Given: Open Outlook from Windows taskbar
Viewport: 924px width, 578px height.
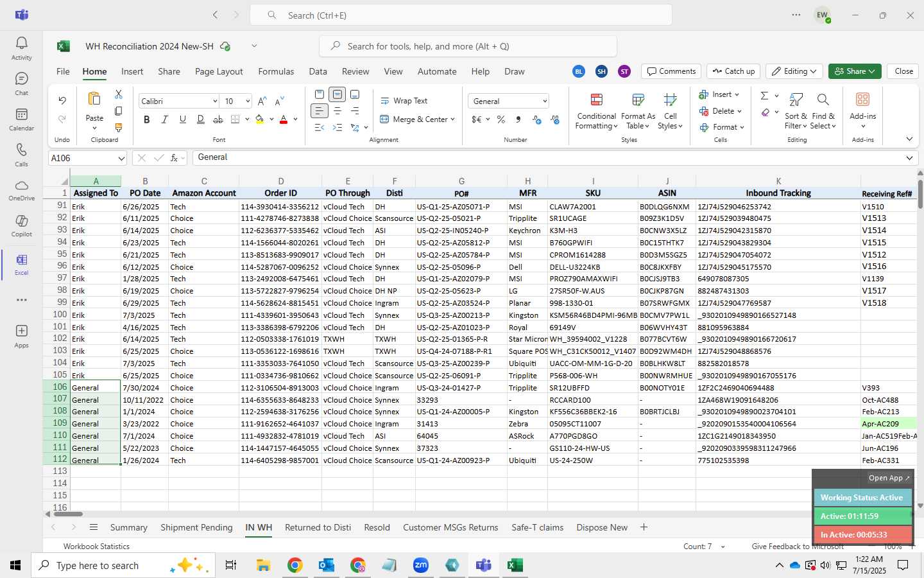Looking at the screenshot, I should point(327,565).
